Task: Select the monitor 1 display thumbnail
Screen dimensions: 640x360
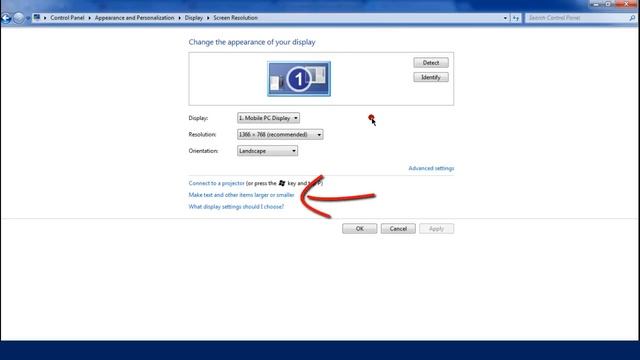Action: 299,79
